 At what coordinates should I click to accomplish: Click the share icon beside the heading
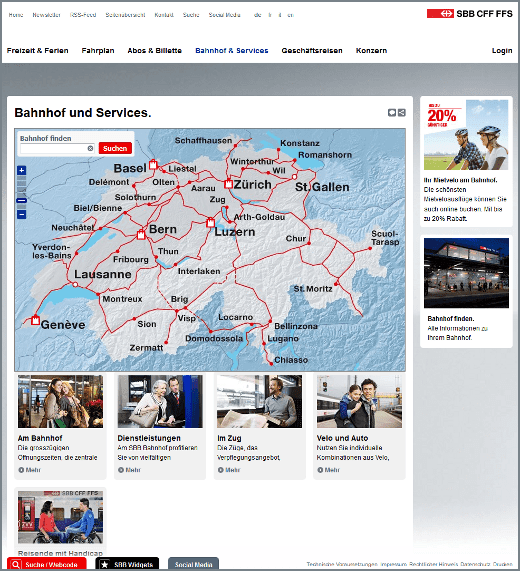pyautogui.click(x=401, y=113)
